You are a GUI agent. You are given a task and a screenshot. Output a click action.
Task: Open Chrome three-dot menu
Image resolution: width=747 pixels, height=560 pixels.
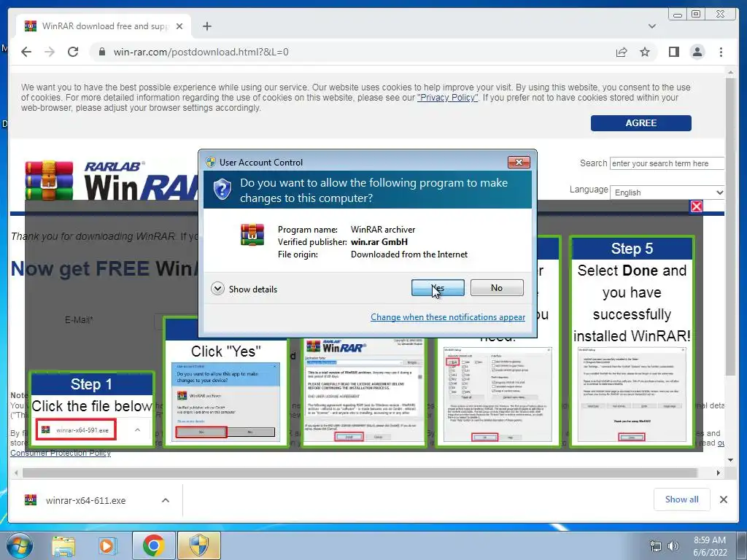point(721,52)
